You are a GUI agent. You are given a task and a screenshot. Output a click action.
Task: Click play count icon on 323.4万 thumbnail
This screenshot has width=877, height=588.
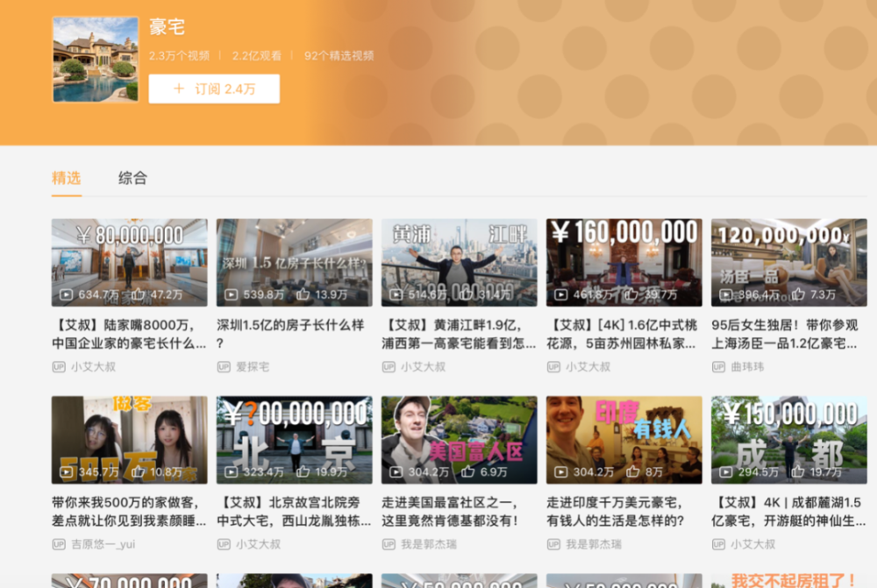click(231, 471)
